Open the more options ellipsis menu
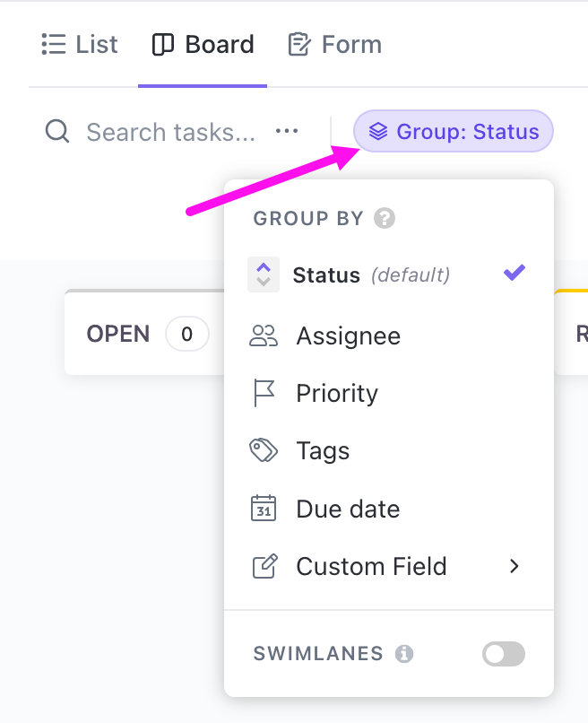 287,133
